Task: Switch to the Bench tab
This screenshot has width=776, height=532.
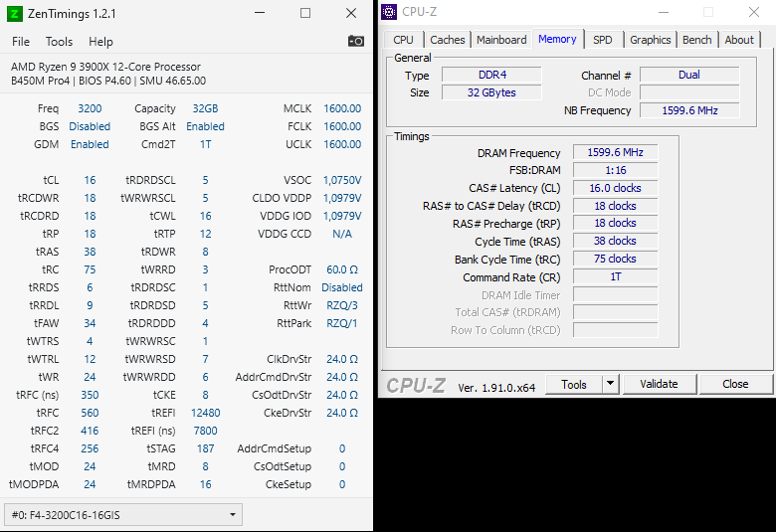Action: tap(696, 40)
